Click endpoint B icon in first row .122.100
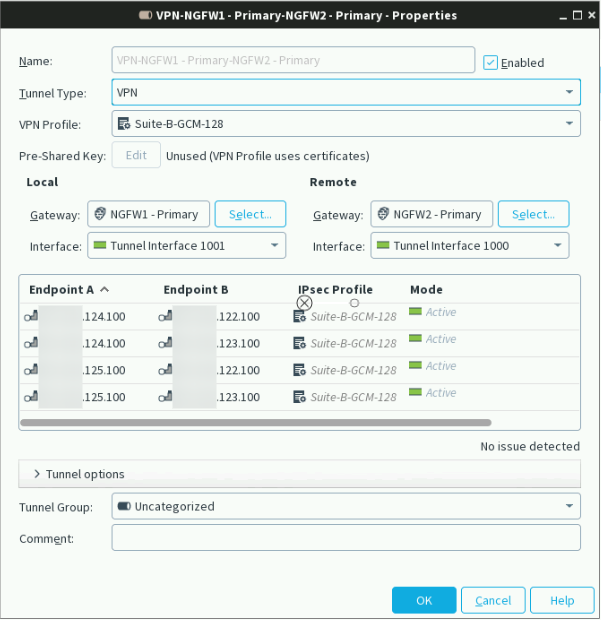This screenshot has width=601, height=620. click(165, 316)
